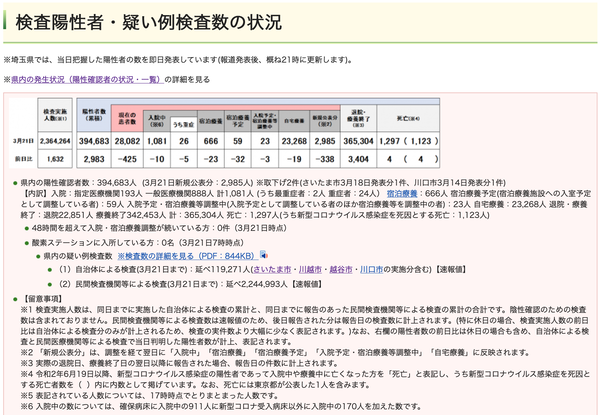Select the 1,081 table cell
This screenshot has height=415, width=600.
(157, 141)
